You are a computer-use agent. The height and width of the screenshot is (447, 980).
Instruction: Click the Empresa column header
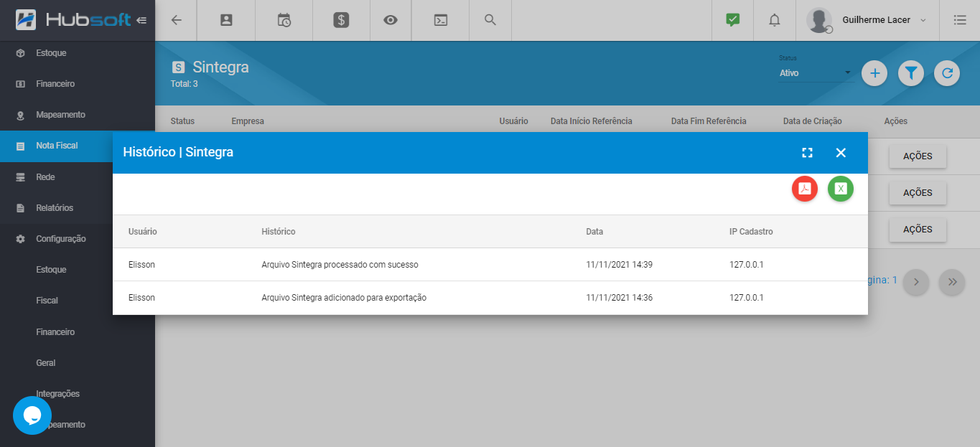pos(248,121)
